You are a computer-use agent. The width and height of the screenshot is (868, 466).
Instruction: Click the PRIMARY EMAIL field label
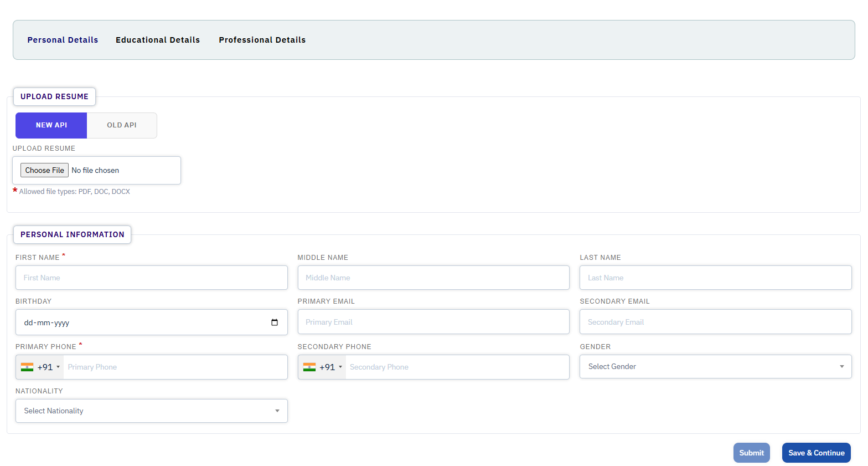click(326, 301)
